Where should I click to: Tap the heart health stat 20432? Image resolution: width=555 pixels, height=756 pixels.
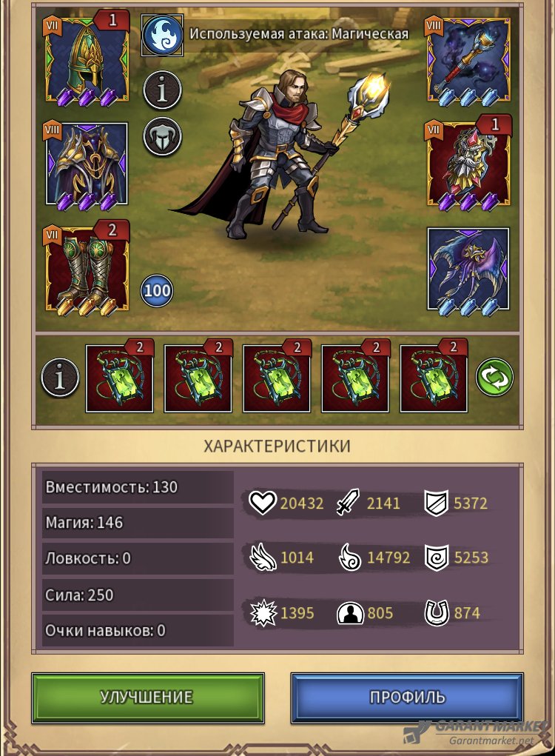pos(286,504)
